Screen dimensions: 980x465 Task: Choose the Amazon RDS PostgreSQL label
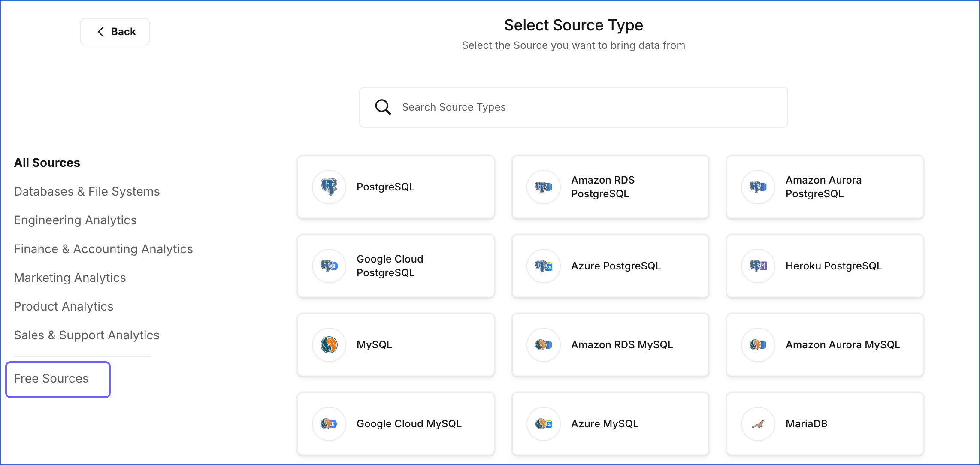point(603,187)
